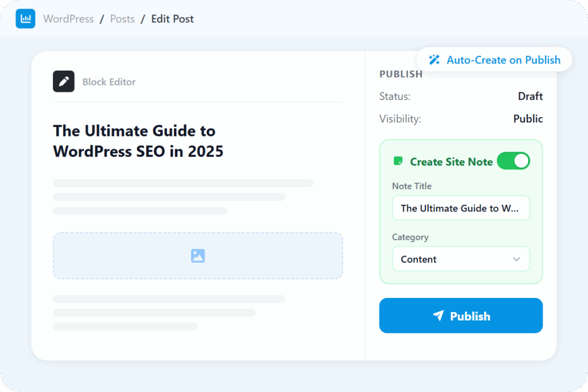Click the green sticky note icon

[x=397, y=161]
